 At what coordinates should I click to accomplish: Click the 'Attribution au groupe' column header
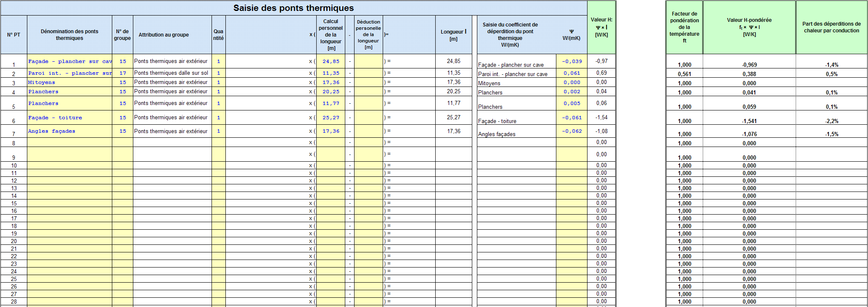point(172,35)
